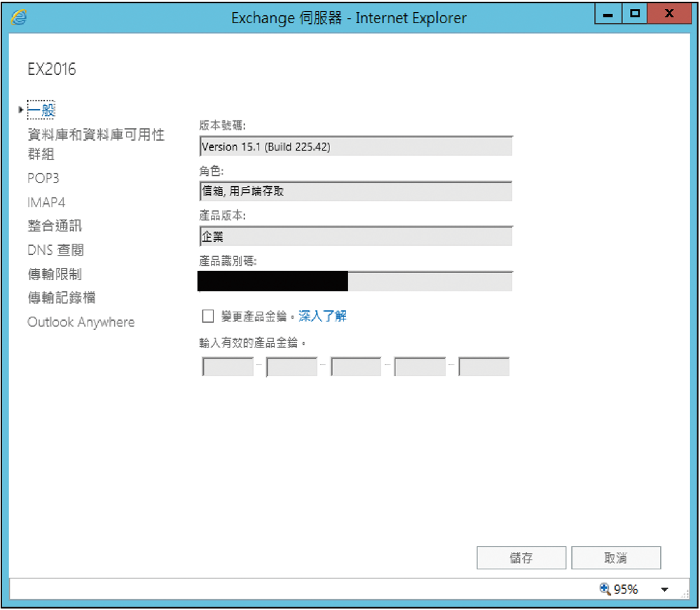The image size is (700, 610).
Task: Go to 傳輸限制 settings
Action: coord(55,274)
